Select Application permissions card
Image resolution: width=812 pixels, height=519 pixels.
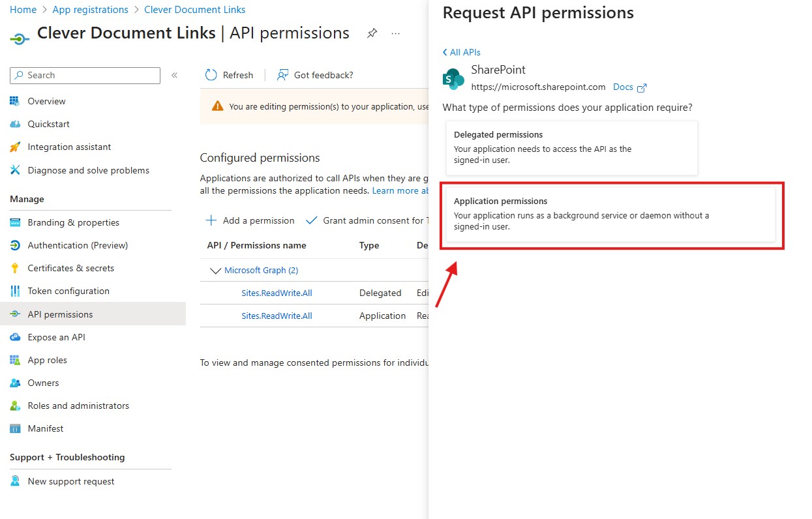(x=610, y=215)
